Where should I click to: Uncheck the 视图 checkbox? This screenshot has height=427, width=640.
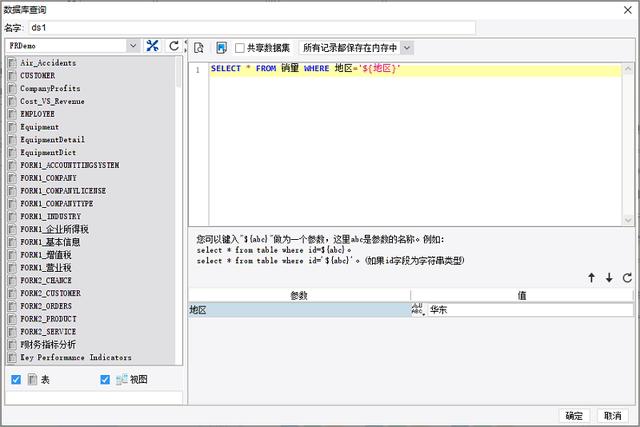point(105,380)
